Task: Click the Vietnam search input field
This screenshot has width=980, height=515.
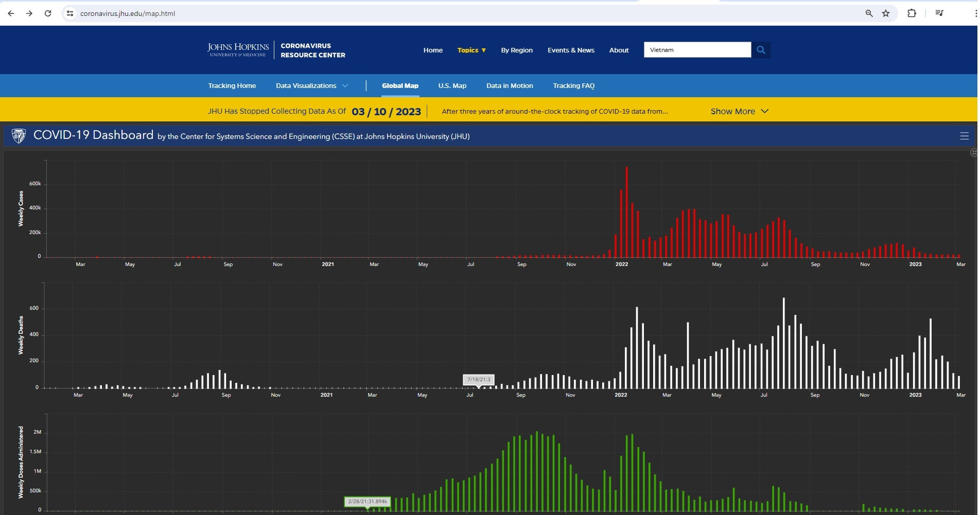Action: click(697, 50)
